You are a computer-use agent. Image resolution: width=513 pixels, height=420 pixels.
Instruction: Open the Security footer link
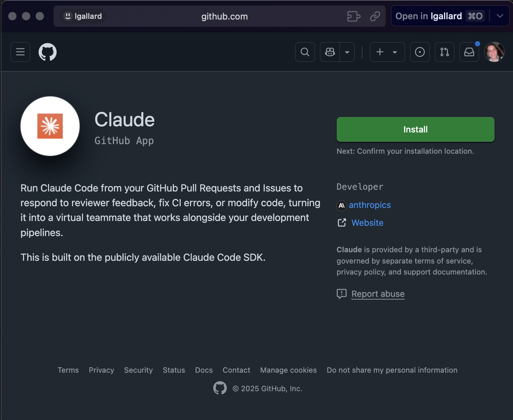coord(139,370)
